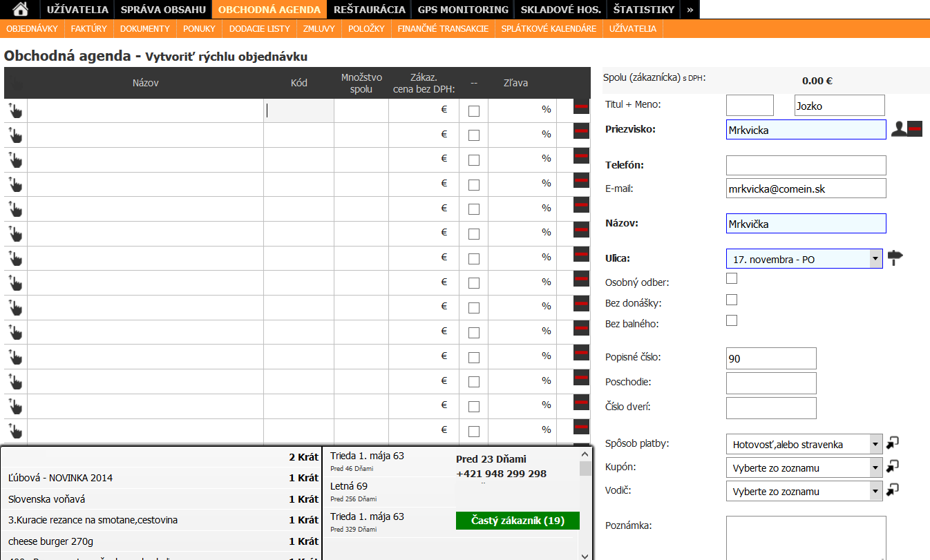This screenshot has width=930, height=560.
Task: Go to Faktúry in the submenu
Action: [88, 29]
